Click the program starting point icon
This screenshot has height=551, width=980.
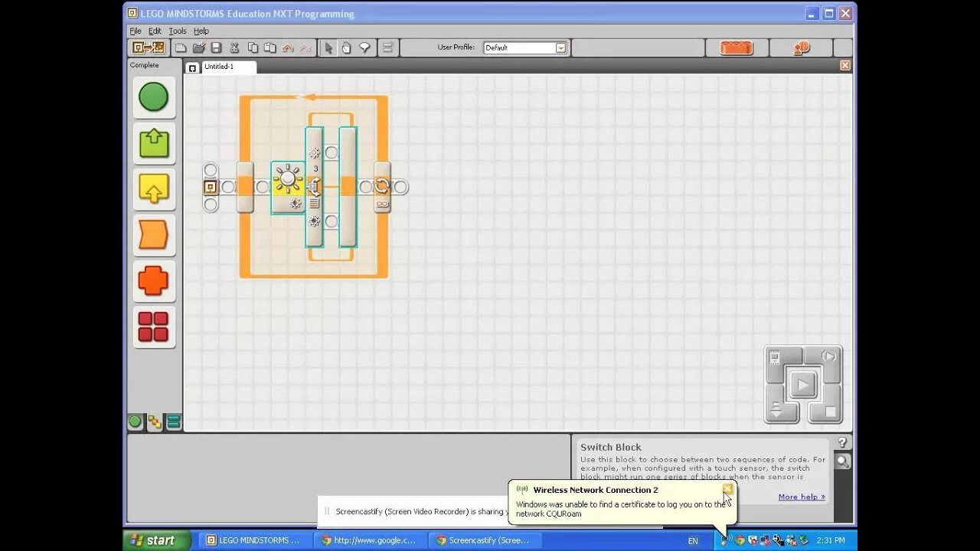[211, 187]
